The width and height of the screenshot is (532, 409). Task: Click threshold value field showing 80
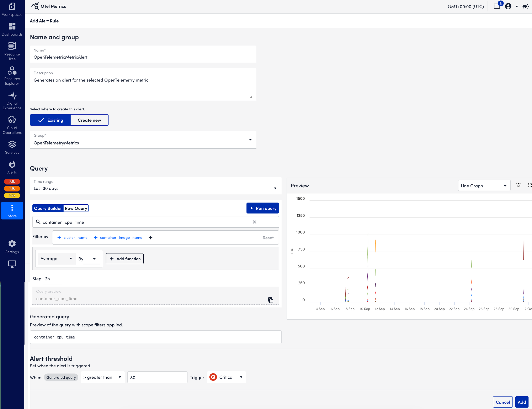[157, 377]
